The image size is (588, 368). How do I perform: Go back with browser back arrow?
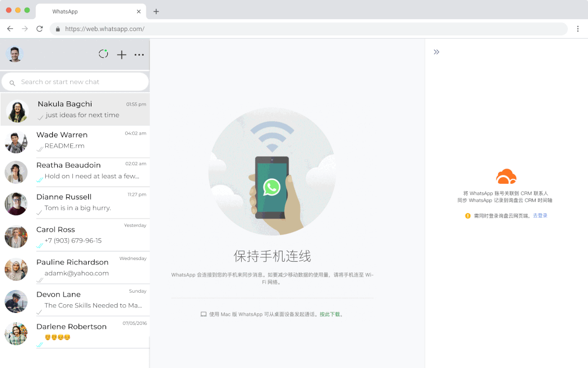(x=10, y=29)
